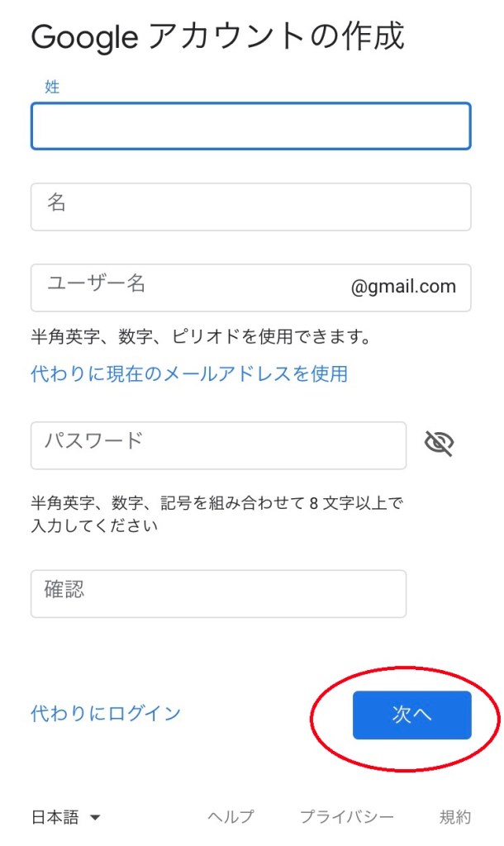This screenshot has width=504, height=846.
Task: Click 代わりに現在のメールアドレスを使用 link
Action: [x=189, y=374]
